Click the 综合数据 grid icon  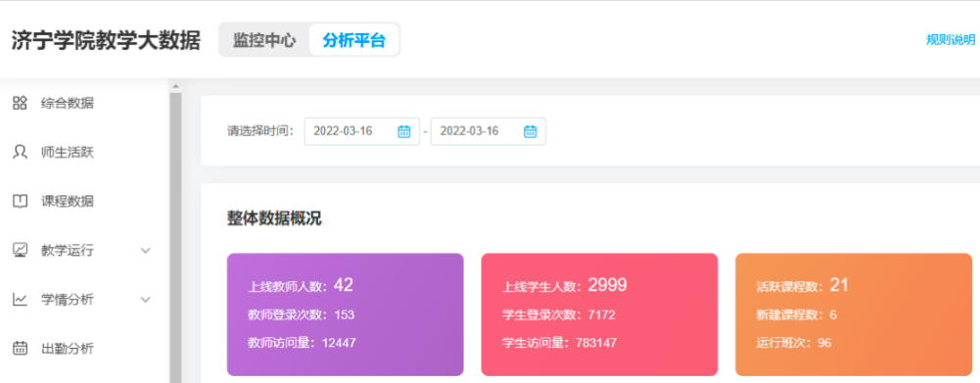(20, 103)
